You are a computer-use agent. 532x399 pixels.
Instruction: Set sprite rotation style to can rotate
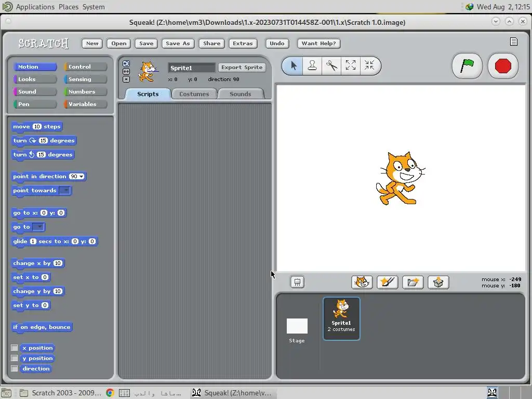[x=126, y=63]
